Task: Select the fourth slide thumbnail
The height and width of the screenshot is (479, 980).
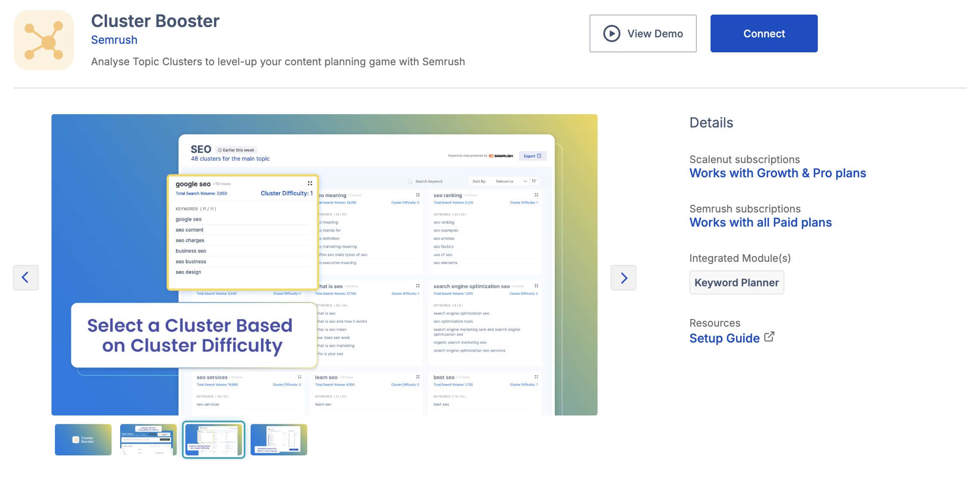Action: [279, 440]
